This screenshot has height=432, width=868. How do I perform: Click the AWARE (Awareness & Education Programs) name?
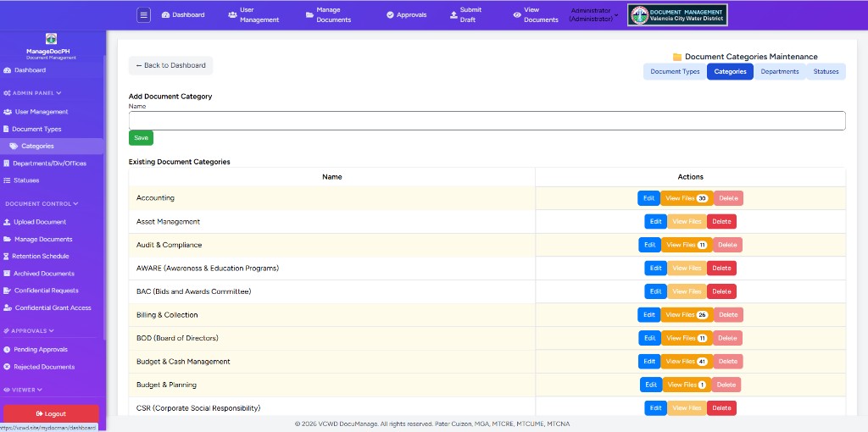[x=208, y=269]
